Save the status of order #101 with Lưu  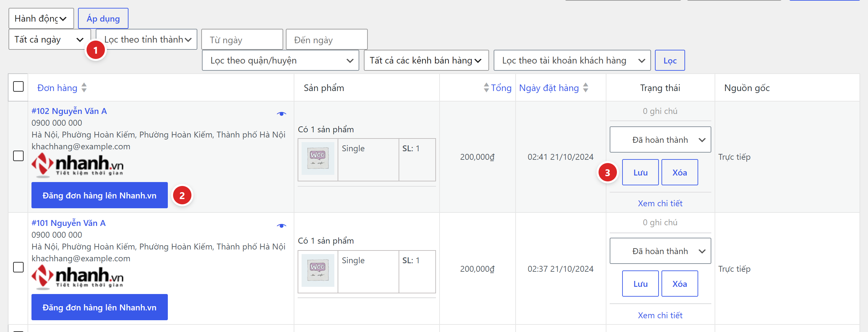click(640, 284)
